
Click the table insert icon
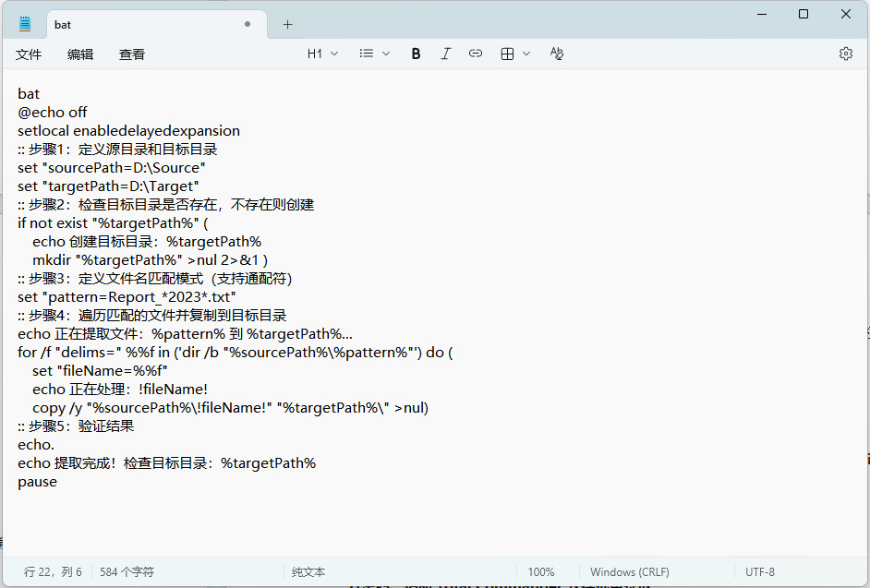(507, 54)
